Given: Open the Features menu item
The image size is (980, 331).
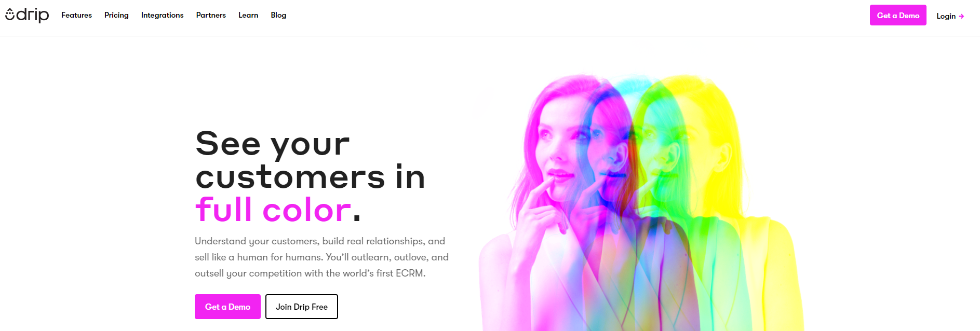Looking at the screenshot, I should pos(76,15).
